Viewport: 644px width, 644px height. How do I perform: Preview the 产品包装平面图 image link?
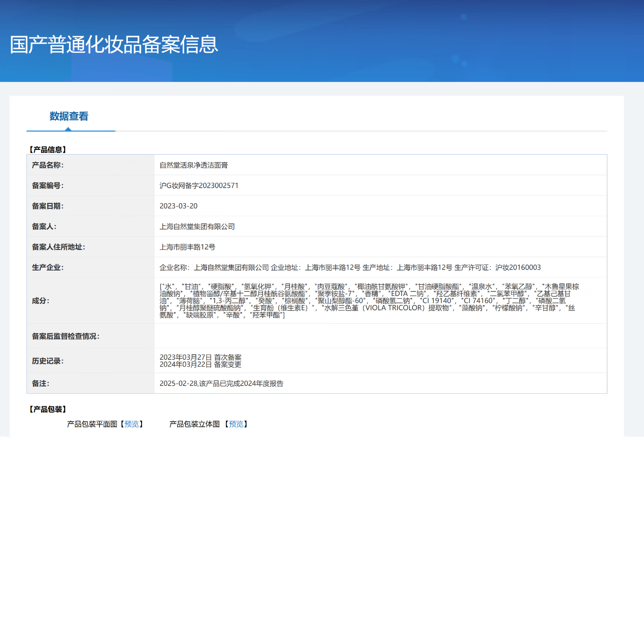[131, 424]
